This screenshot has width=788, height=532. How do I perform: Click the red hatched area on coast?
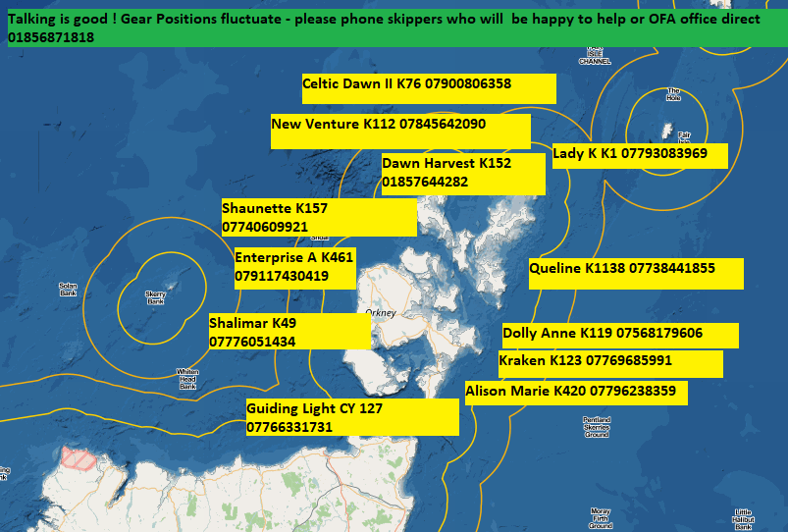(79, 458)
